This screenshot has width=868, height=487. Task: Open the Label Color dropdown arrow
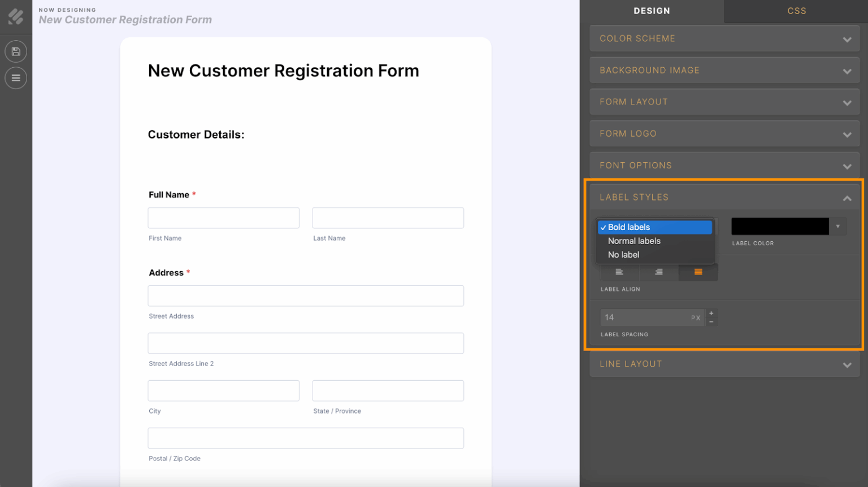click(838, 226)
